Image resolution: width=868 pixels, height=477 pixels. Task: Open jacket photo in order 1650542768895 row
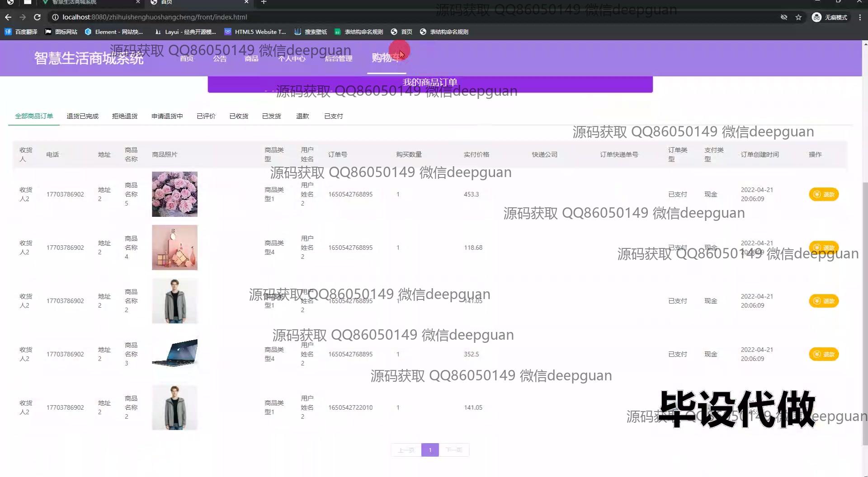[175, 301]
